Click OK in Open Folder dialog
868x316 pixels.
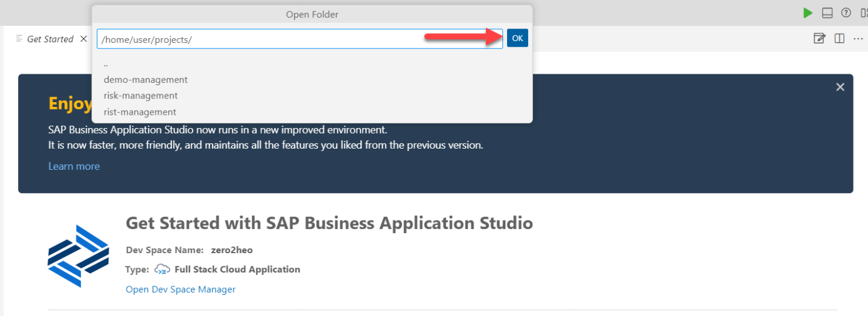click(517, 38)
